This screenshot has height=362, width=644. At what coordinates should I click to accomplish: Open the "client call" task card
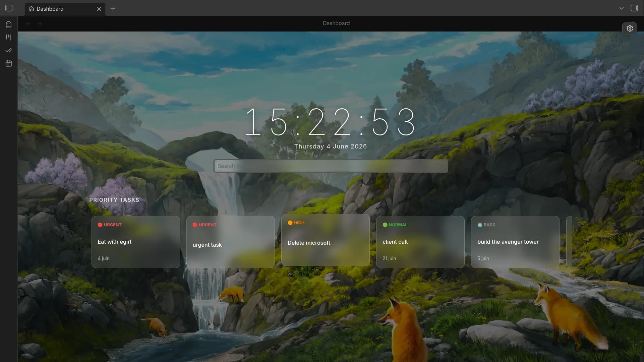[x=420, y=242]
